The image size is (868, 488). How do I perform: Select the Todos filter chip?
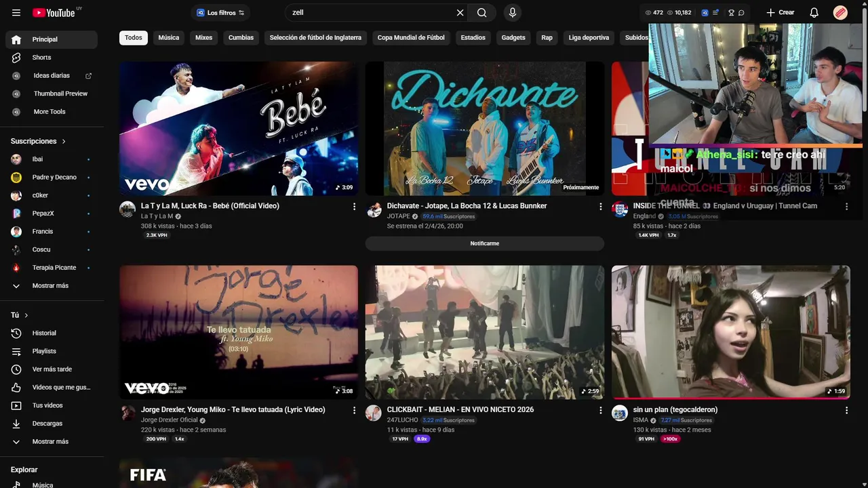click(x=134, y=38)
